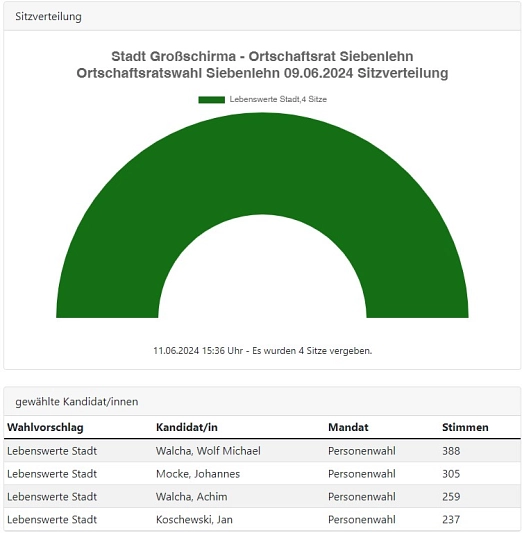Click the subtitle 'Ortschaftsratswahl Siebenlehn 09.06.2024 Sitzverteilung'
522x533 pixels.
pos(262,73)
